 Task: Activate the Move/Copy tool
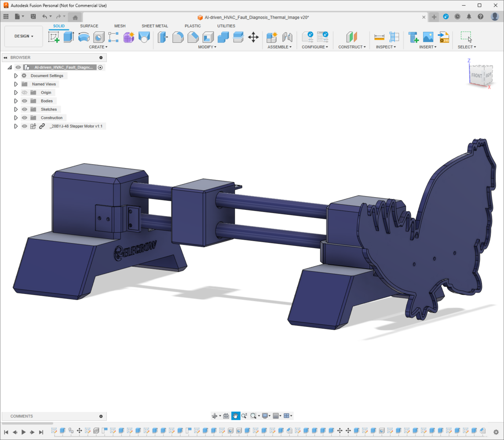click(x=253, y=37)
